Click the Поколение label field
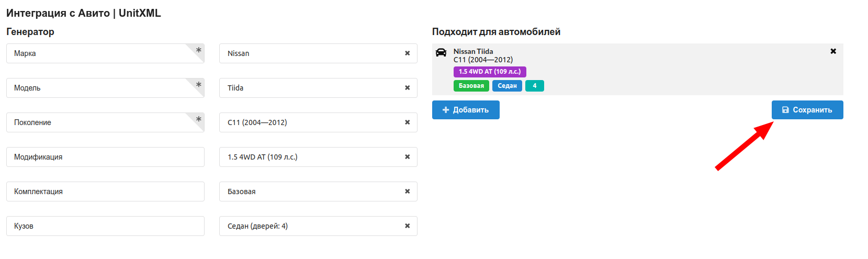This screenshot has width=868, height=259. (105, 122)
